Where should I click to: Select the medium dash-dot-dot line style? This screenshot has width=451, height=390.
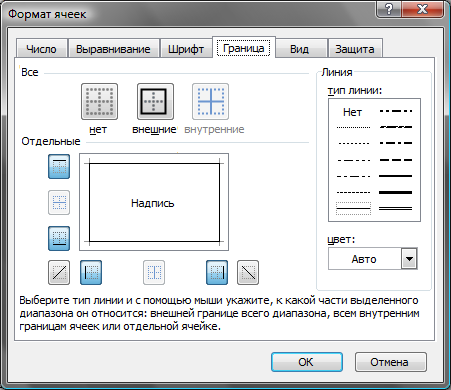click(396, 111)
